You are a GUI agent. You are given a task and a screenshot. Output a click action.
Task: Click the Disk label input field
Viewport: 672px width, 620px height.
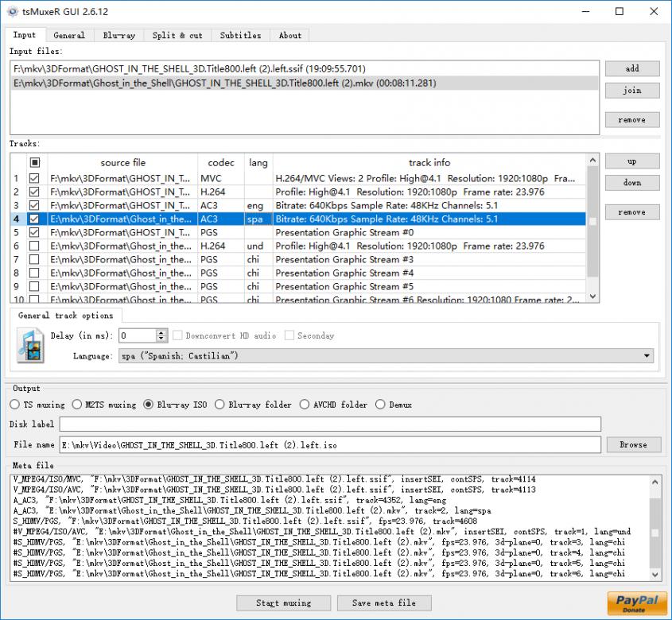point(330,424)
